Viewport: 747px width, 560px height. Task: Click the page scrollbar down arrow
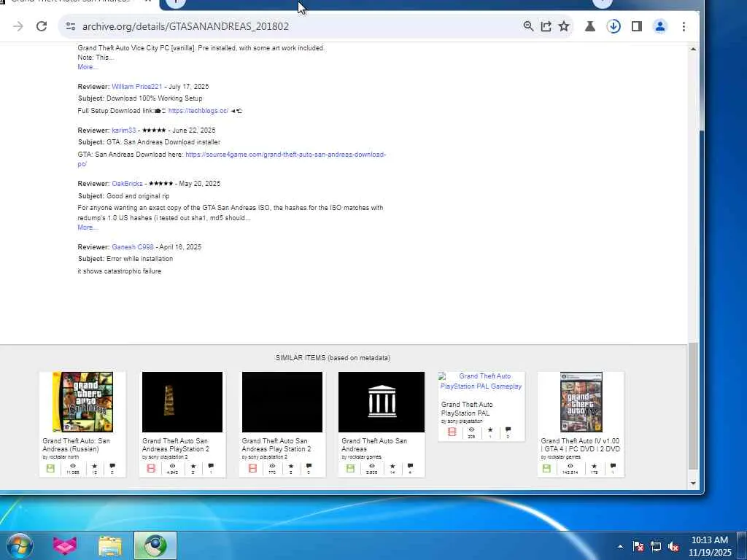[693, 483]
